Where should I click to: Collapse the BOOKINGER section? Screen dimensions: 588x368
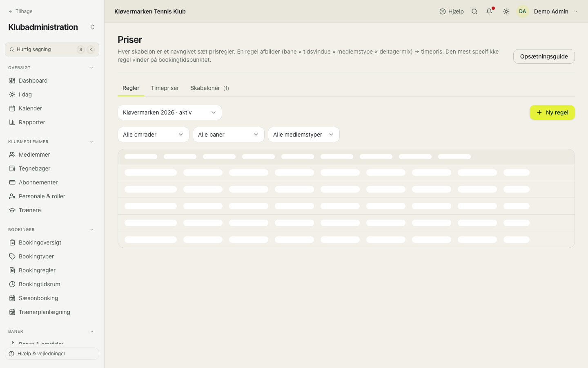pos(92,230)
